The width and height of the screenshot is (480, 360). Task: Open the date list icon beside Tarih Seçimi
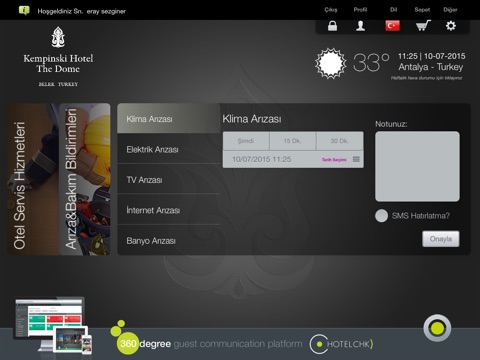click(x=356, y=159)
